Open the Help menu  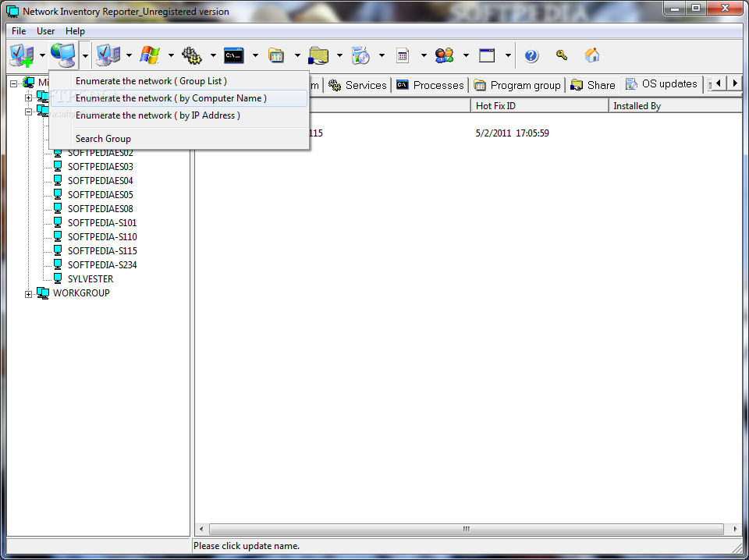tap(75, 31)
